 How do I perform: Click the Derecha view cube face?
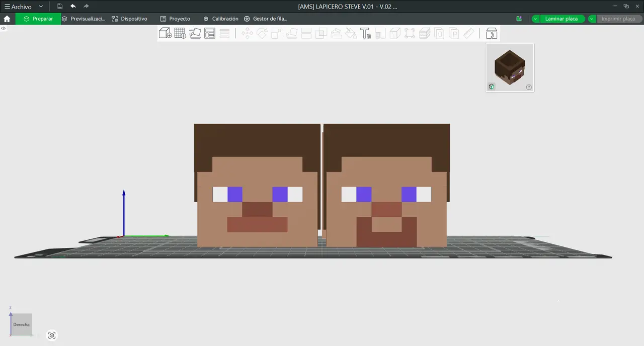21,324
